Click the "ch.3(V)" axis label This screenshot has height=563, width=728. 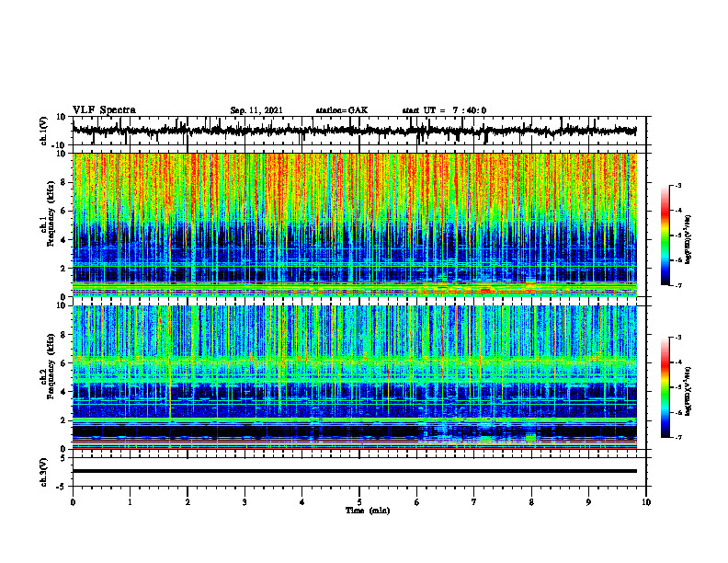click(x=43, y=472)
